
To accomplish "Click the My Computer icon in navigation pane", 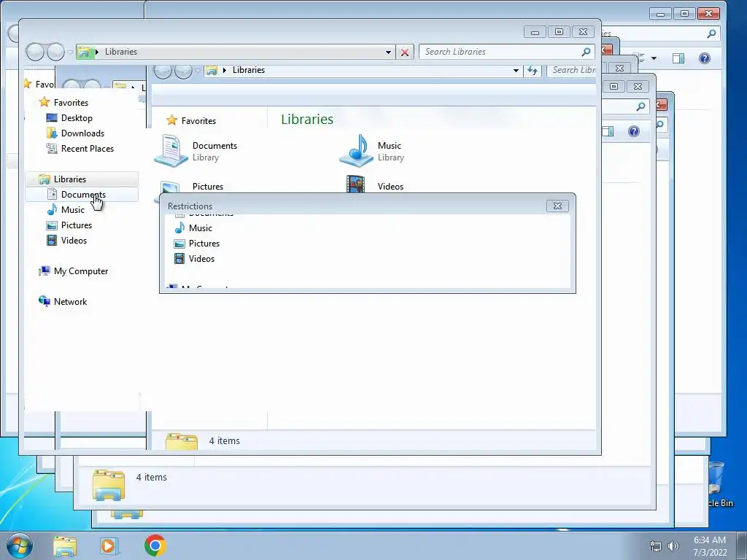I will [x=44, y=271].
